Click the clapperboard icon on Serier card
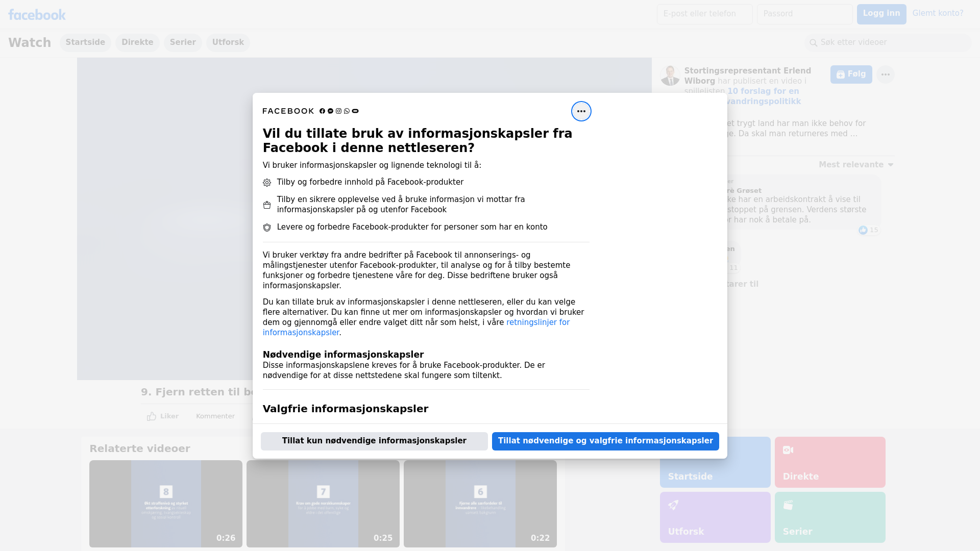This screenshot has height=551, width=980. coord(788,505)
